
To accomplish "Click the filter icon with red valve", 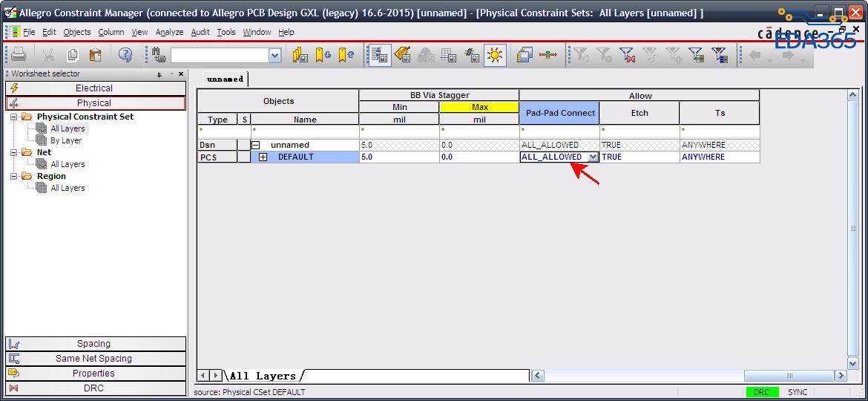I will point(627,55).
